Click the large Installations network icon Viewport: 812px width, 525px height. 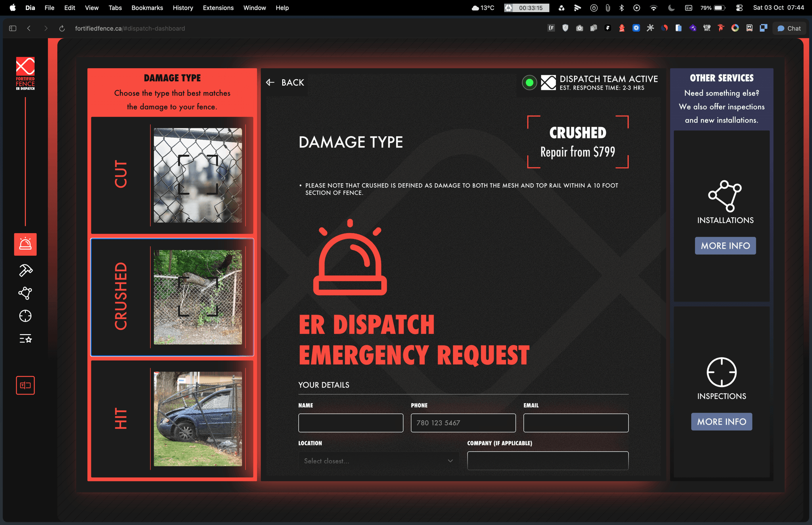pyautogui.click(x=725, y=196)
